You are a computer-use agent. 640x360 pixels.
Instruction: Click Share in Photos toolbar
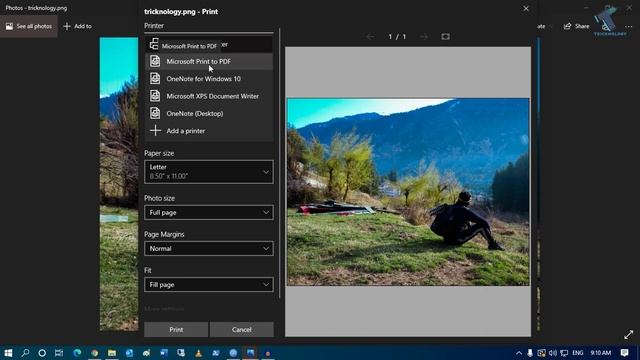pos(576,26)
